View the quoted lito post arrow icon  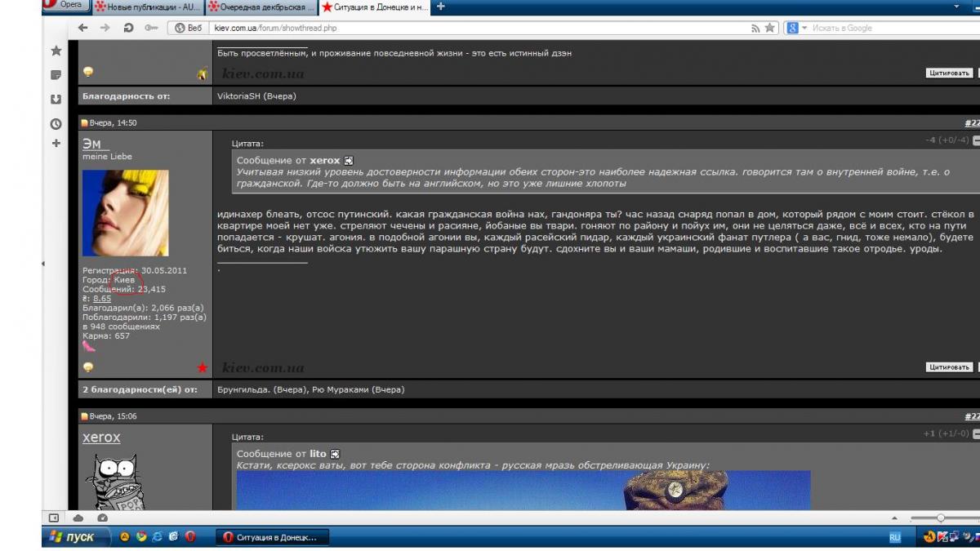[x=335, y=454]
